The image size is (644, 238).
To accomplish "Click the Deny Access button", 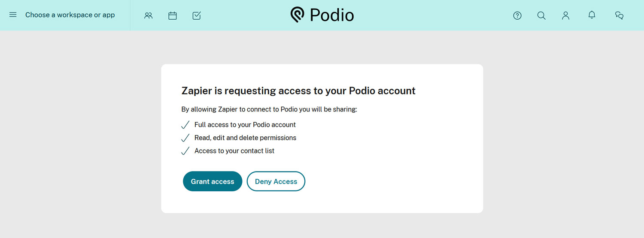I will click(276, 181).
